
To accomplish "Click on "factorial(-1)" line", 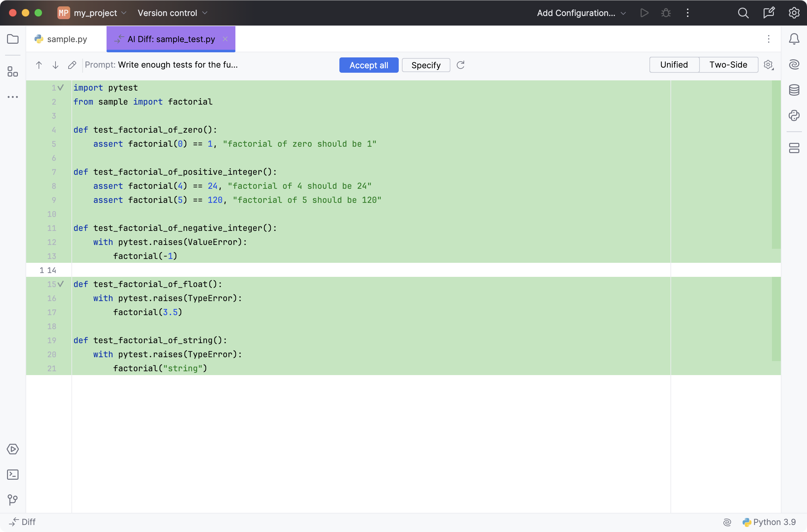I will pos(145,256).
